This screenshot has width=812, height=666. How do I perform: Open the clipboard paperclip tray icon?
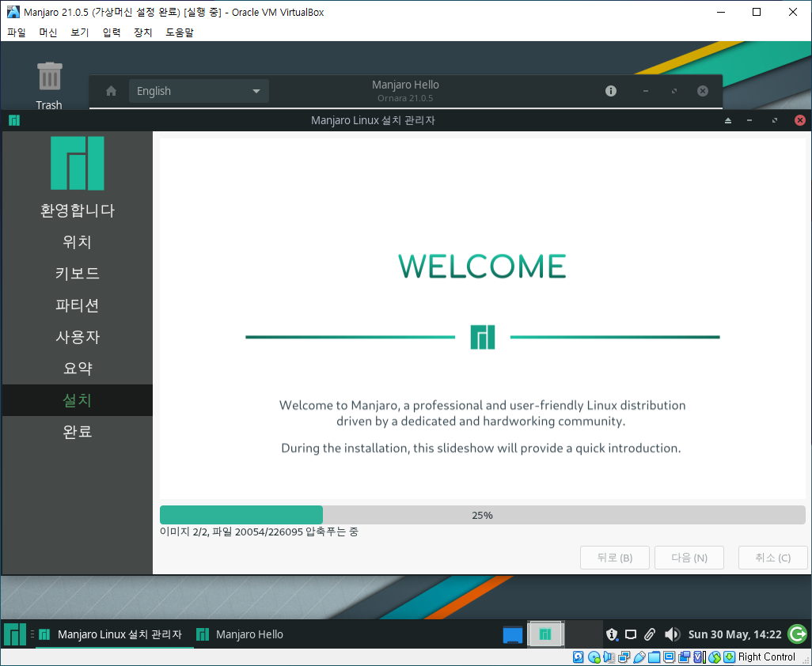click(650, 634)
